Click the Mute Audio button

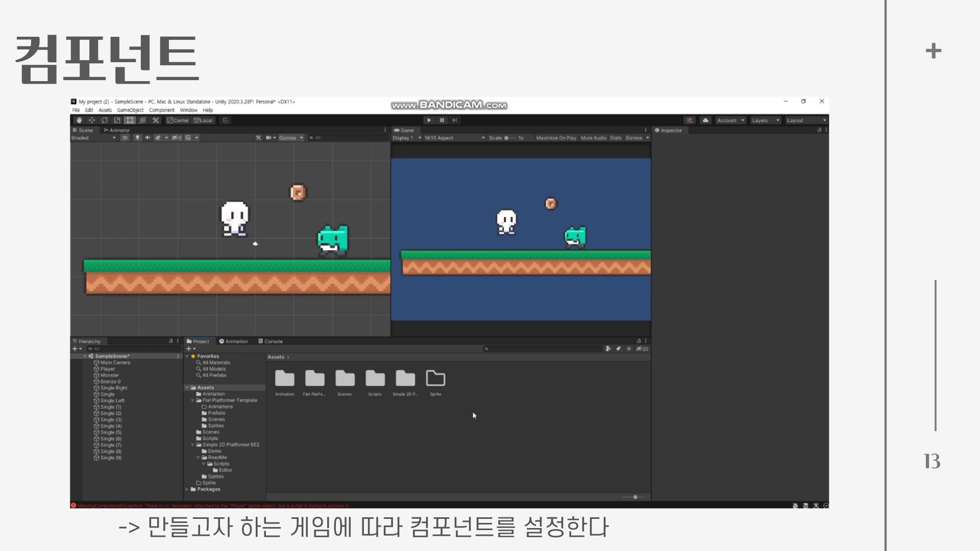pyautogui.click(x=593, y=138)
